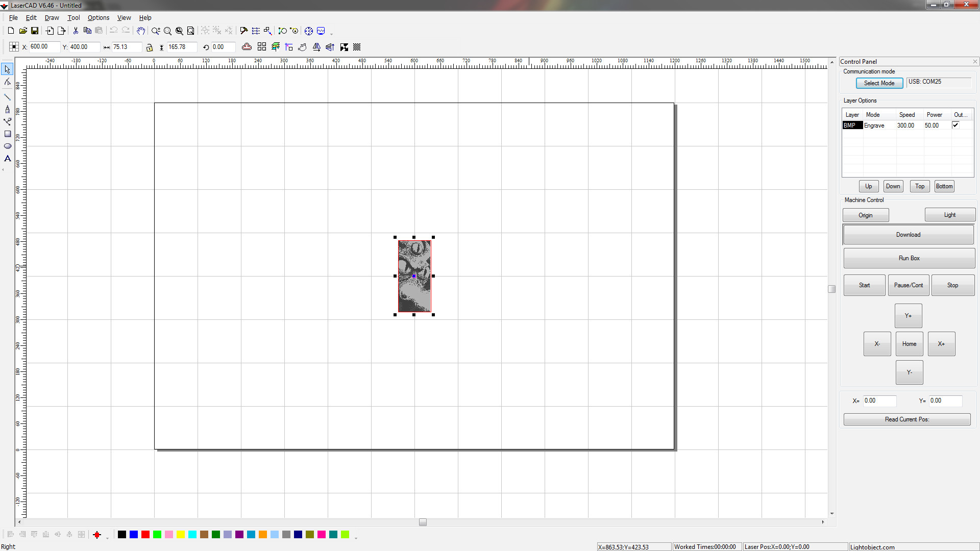Select the Rectangle drawing tool
Viewport: 980px width, 551px height.
point(8,134)
